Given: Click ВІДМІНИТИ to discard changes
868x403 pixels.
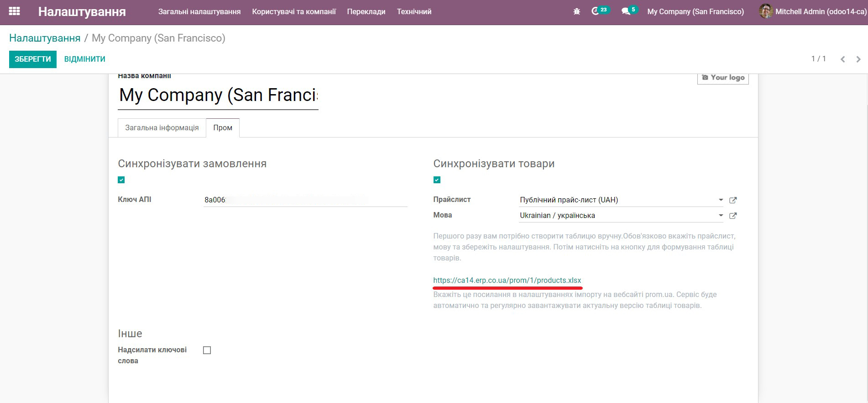Looking at the screenshot, I should coord(85,59).
